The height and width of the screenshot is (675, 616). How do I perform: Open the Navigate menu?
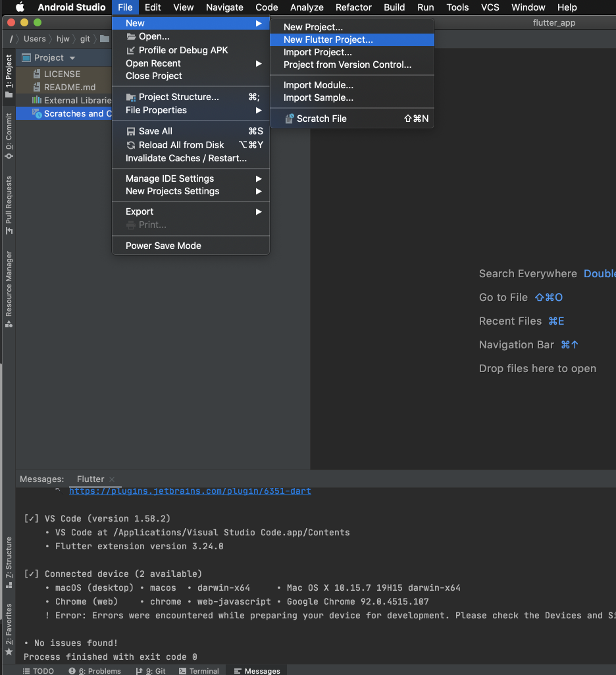click(224, 7)
